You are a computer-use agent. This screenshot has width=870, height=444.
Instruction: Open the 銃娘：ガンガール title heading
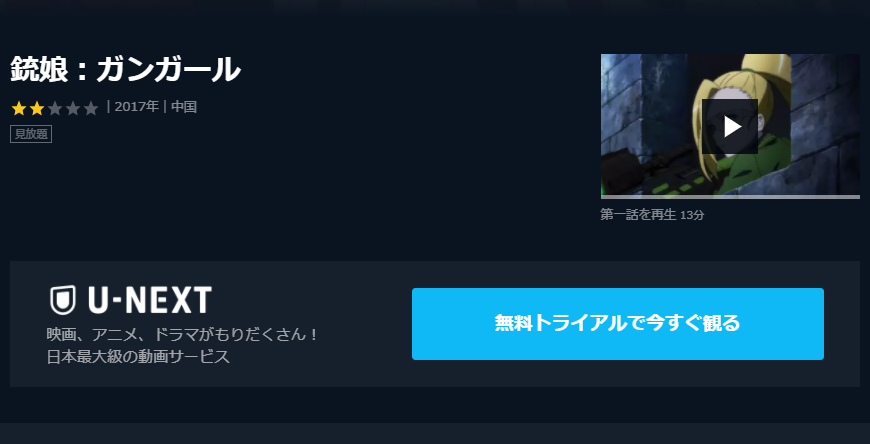click(x=125, y=70)
